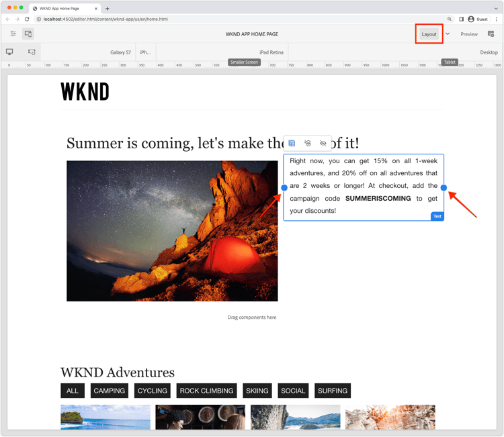
Task: Filter adventures by SKIING
Action: pyautogui.click(x=257, y=391)
